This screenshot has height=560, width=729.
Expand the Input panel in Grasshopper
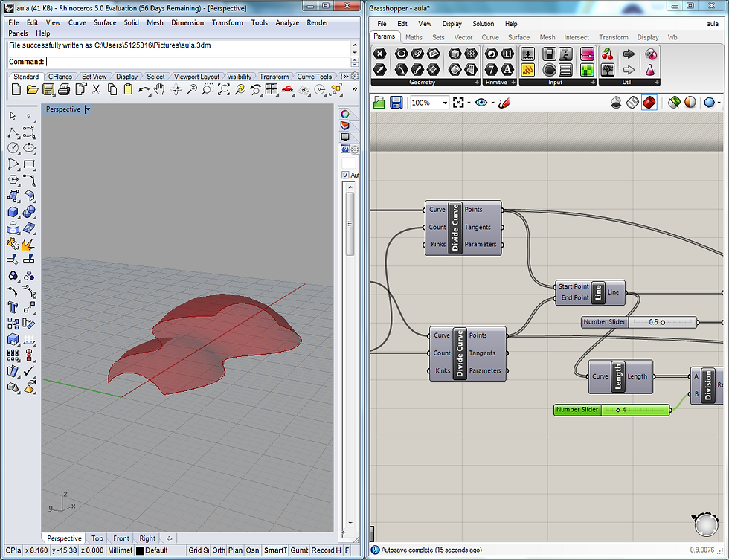594,83
